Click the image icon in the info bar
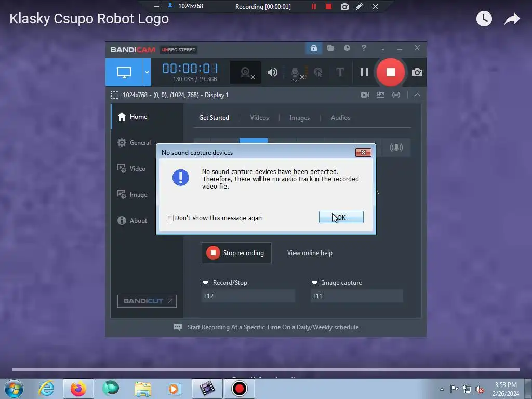This screenshot has width=532, height=399. pos(380,95)
